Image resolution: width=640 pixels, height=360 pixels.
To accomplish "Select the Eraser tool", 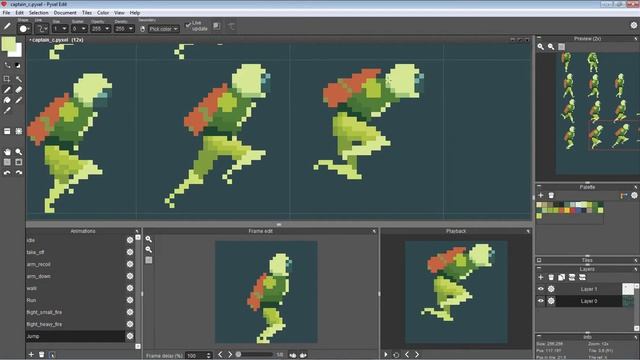I will [x=19, y=90].
